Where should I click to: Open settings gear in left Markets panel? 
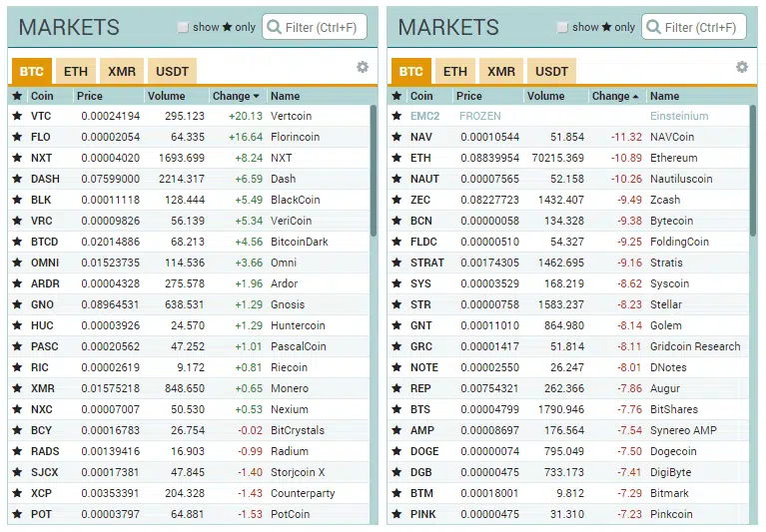(362, 67)
